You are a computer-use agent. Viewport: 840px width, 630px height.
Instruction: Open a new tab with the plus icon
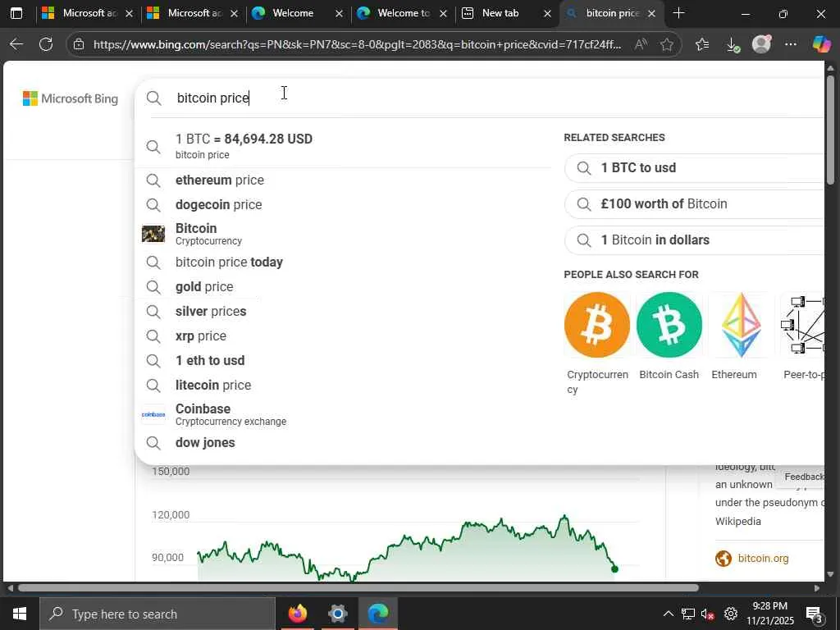pos(678,13)
